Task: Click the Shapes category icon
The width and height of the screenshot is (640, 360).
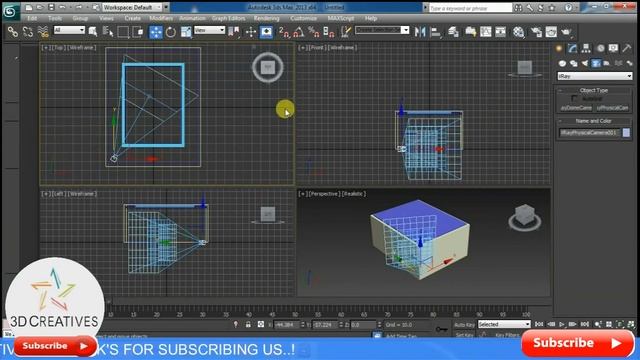Action: pos(573,63)
